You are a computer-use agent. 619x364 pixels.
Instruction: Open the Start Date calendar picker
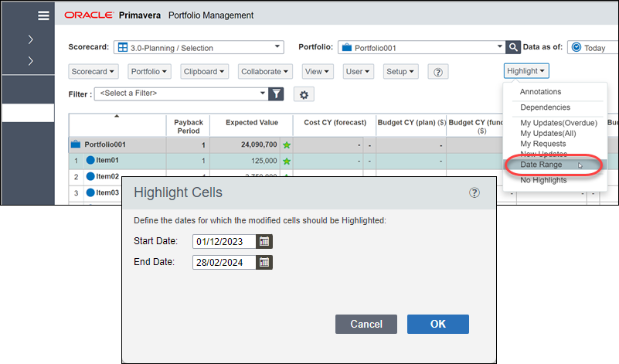[x=264, y=242]
